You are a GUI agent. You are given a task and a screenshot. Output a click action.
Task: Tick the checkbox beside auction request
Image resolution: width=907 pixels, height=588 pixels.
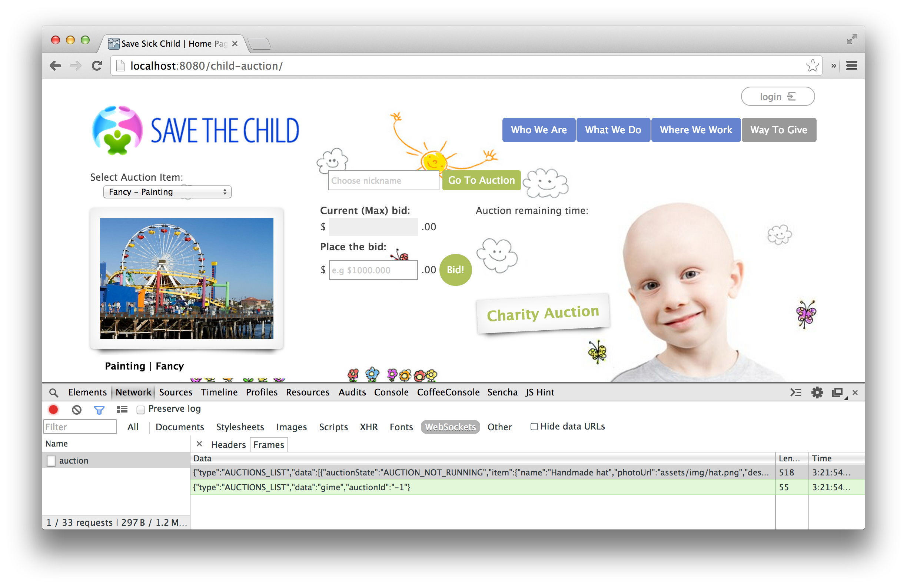click(x=51, y=461)
